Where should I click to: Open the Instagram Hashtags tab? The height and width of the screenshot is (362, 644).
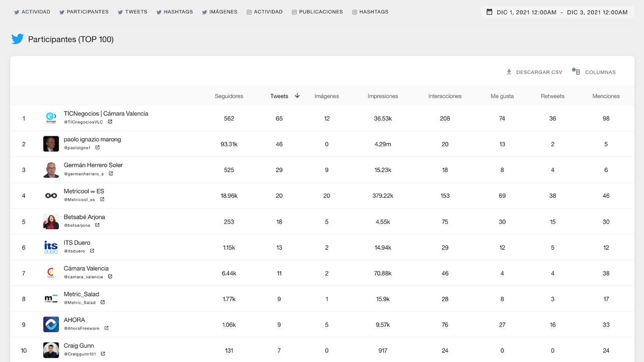(x=370, y=12)
